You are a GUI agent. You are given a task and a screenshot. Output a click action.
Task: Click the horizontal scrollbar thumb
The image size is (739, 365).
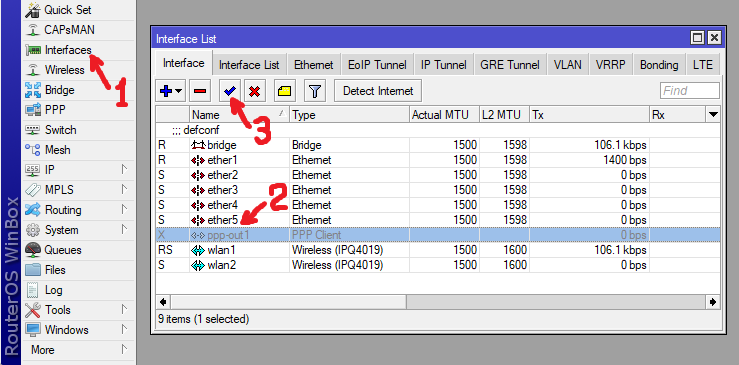point(288,302)
